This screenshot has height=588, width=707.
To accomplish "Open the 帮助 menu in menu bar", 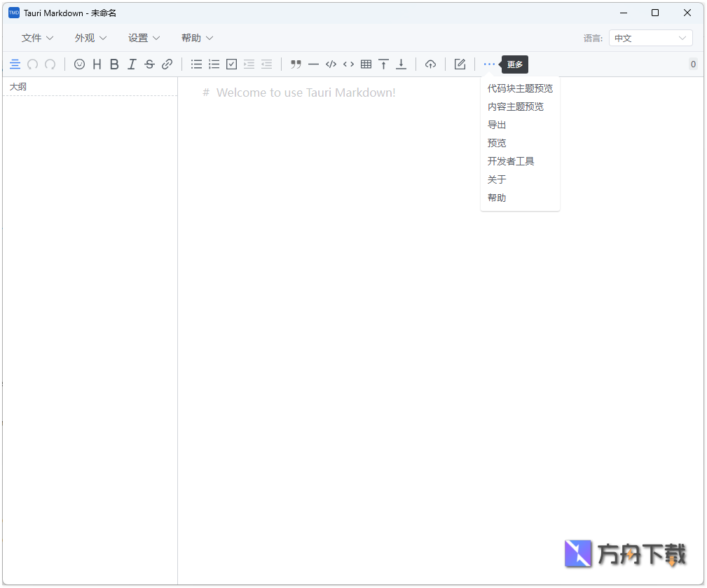I will pyautogui.click(x=197, y=39).
